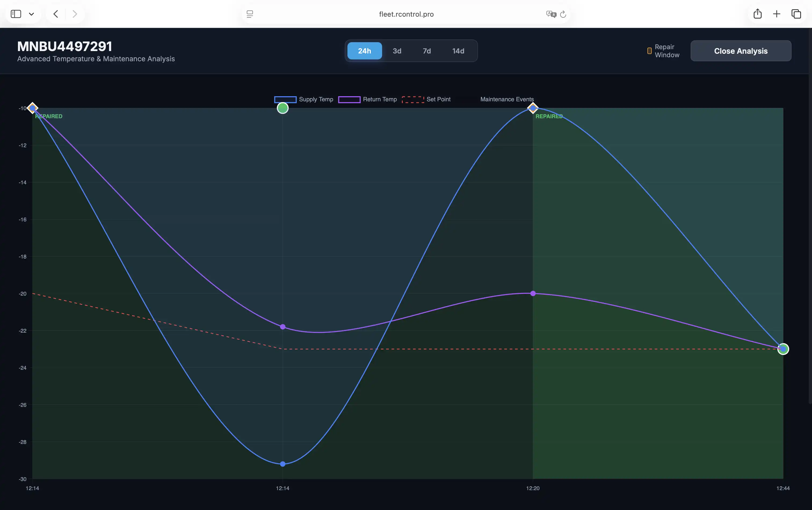
Task: Click the 12:20 x-axis label
Action: [532, 488]
